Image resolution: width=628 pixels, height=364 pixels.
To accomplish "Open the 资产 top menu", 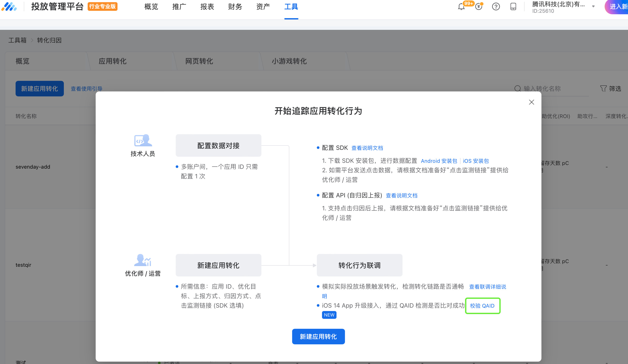I will 263,7.
